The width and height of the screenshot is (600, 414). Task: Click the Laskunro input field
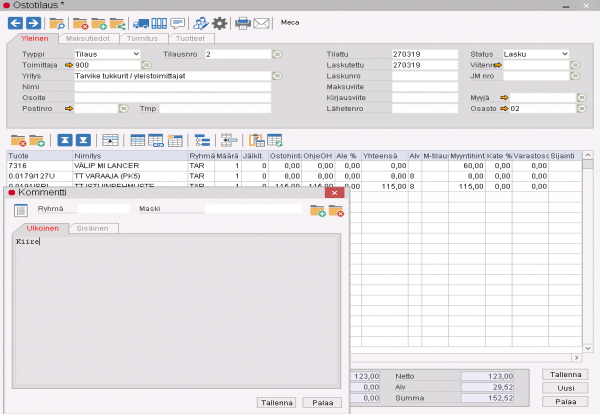425,76
